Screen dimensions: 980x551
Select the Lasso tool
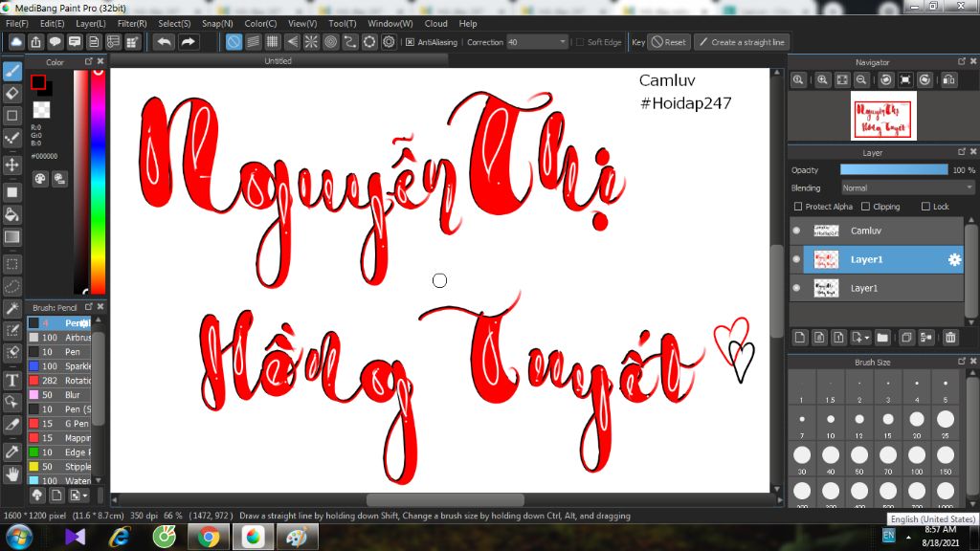[11, 286]
